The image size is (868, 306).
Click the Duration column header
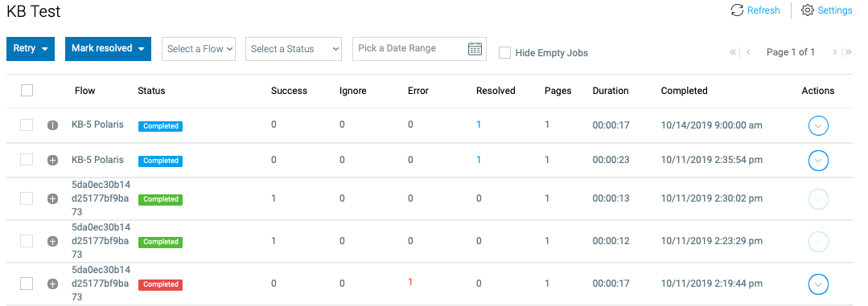[611, 91]
